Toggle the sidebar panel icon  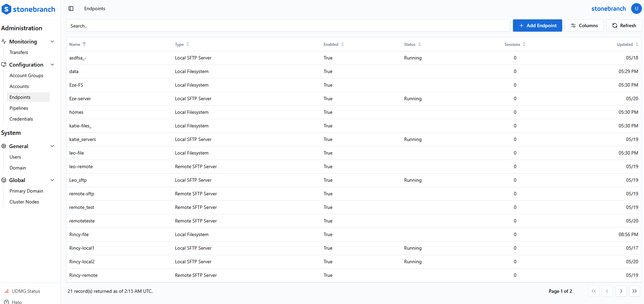(x=71, y=8)
